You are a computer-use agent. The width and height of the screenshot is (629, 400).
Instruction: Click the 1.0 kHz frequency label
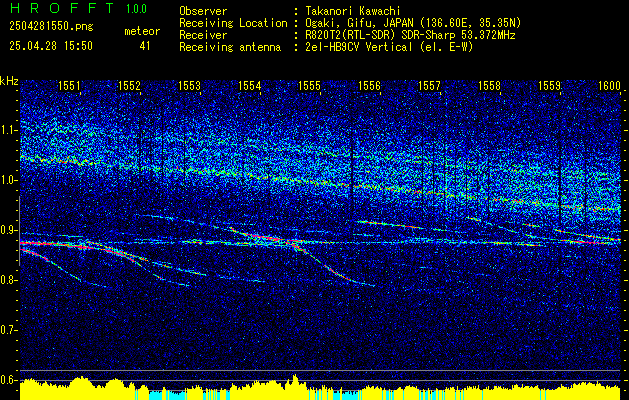click(x=9, y=180)
